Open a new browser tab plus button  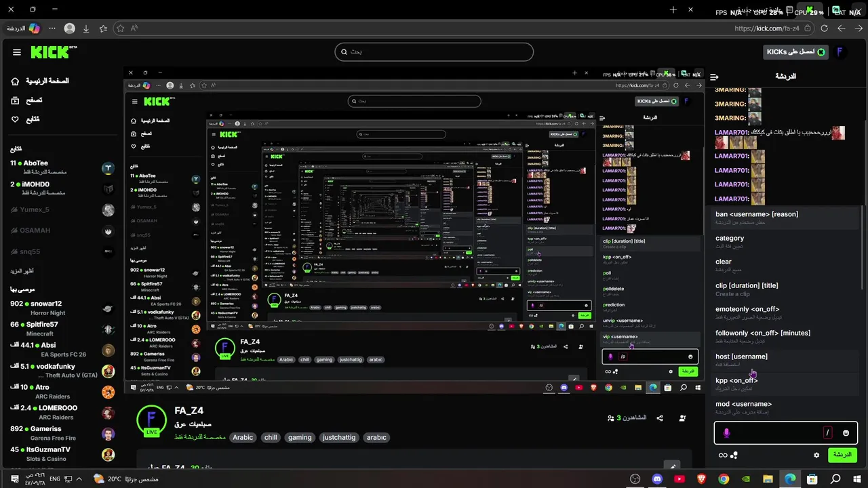[673, 9]
